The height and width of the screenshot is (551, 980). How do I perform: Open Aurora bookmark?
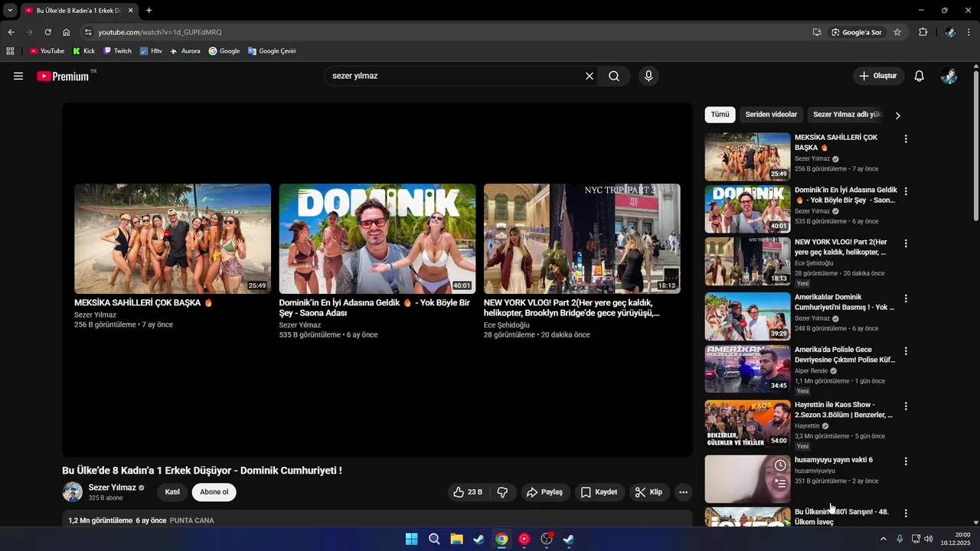point(185,51)
